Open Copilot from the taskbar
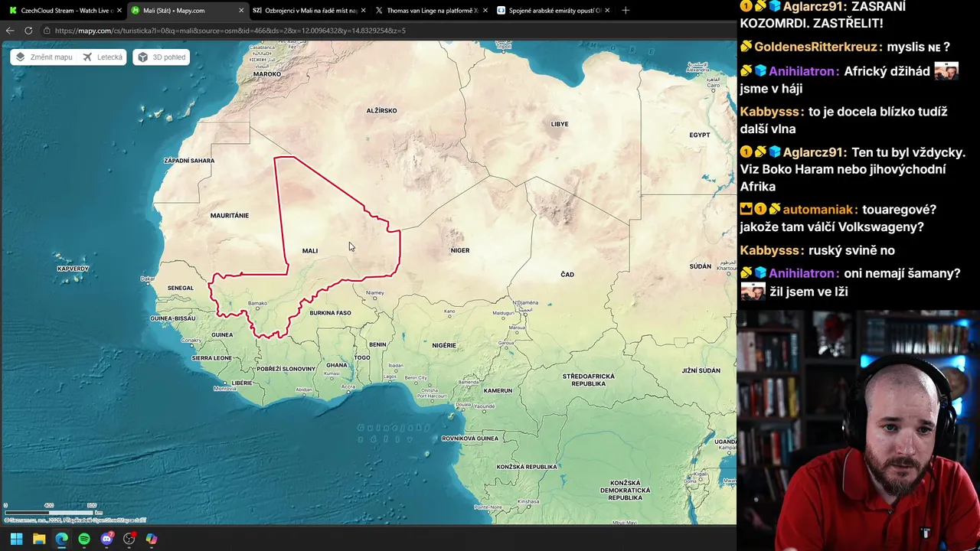Screen dimensions: 980x551 tap(152, 539)
